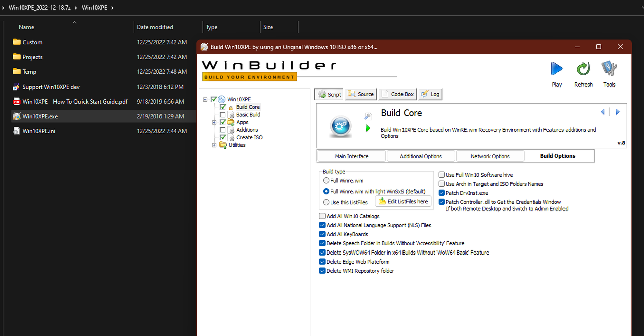
Task: Click Win10XPE_2022-12-18.7z in Explorer address path
Action: click(x=40, y=8)
